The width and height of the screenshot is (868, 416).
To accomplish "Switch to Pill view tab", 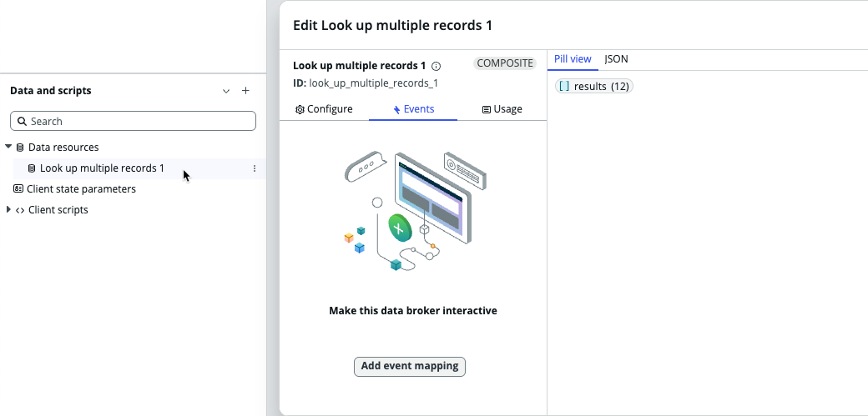I will coord(573,59).
